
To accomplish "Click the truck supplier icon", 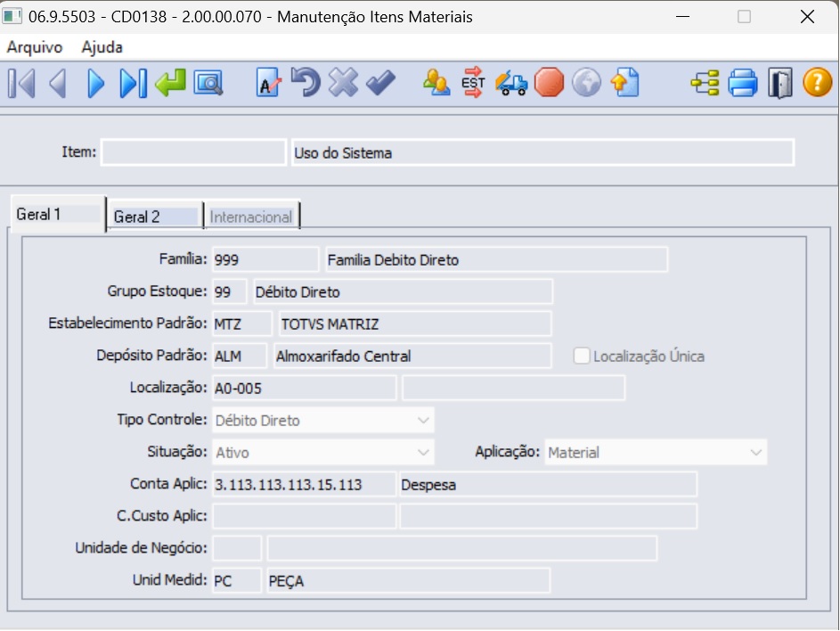I will click(511, 84).
